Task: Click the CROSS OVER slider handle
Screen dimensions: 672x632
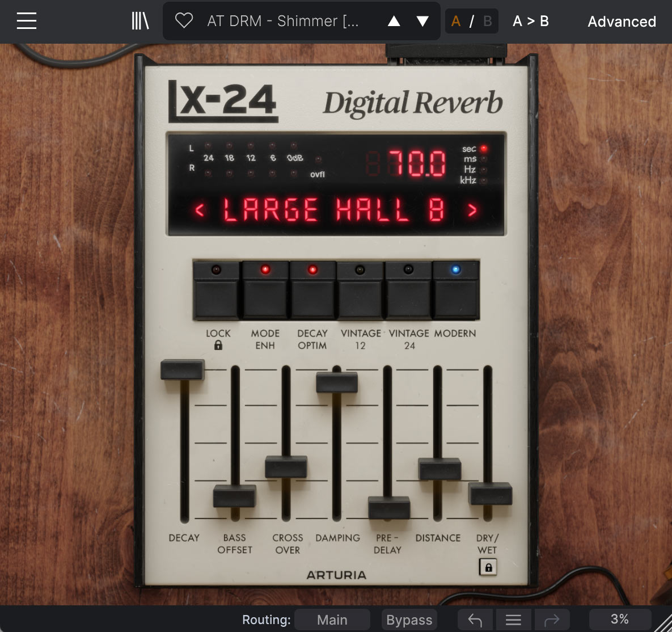Action: (x=286, y=467)
